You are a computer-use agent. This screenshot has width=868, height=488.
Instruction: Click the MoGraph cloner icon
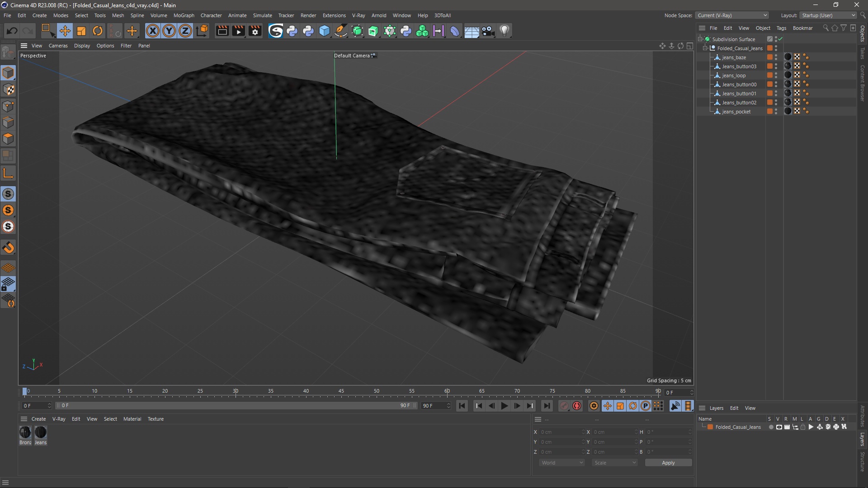pyautogui.click(x=422, y=31)
